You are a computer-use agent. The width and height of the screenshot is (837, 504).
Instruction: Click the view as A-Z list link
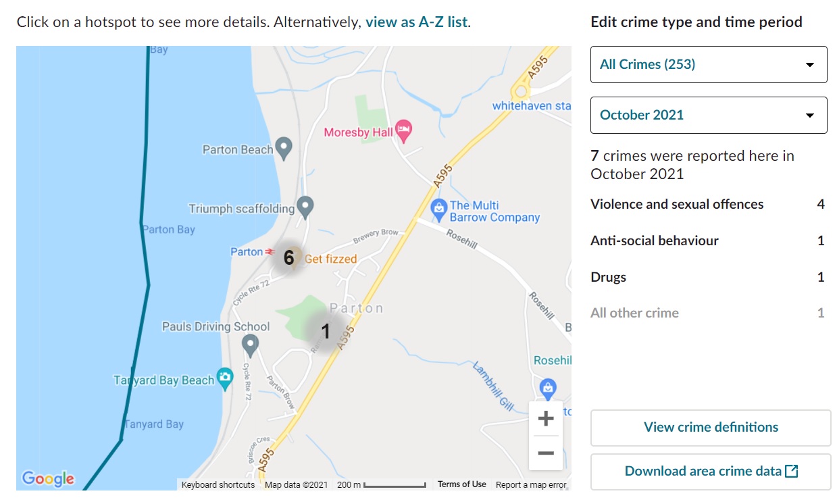click(x=417, y=22)
